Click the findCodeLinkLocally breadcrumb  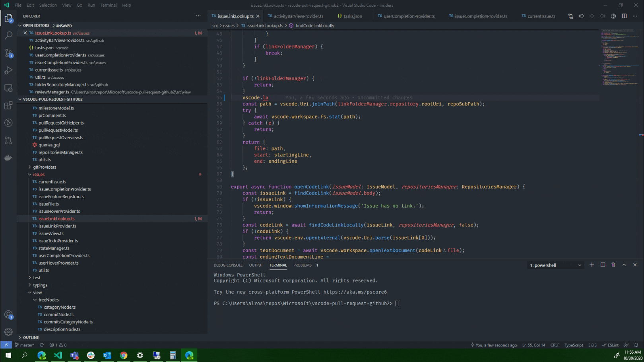coord(315,25)
